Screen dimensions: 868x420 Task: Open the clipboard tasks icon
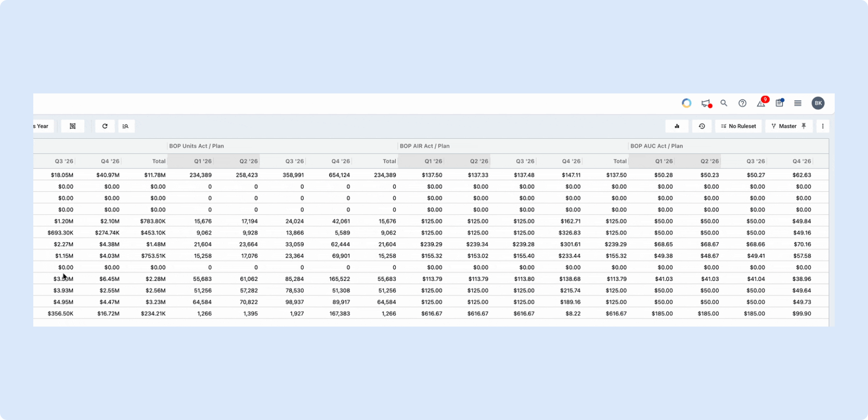[x=780, y=103]
